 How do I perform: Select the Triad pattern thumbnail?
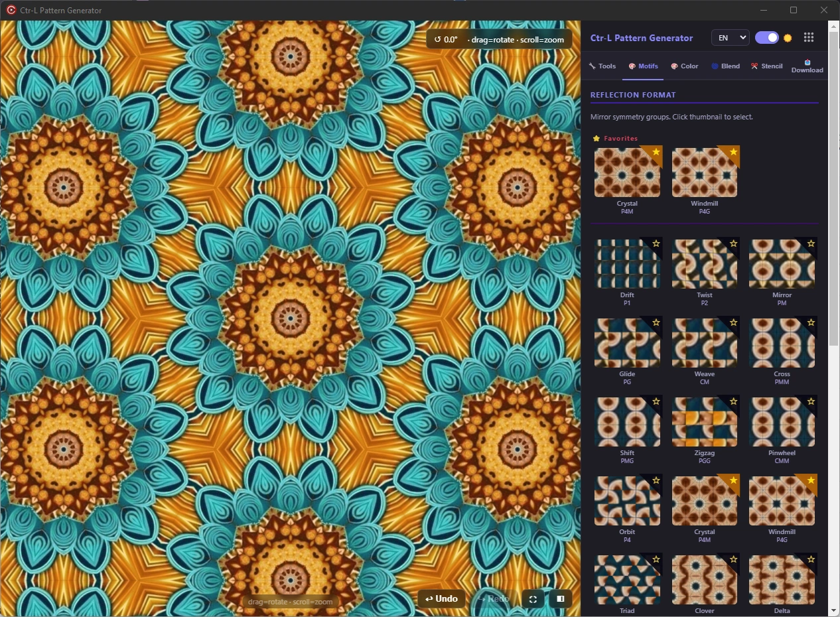coord(627,580)
